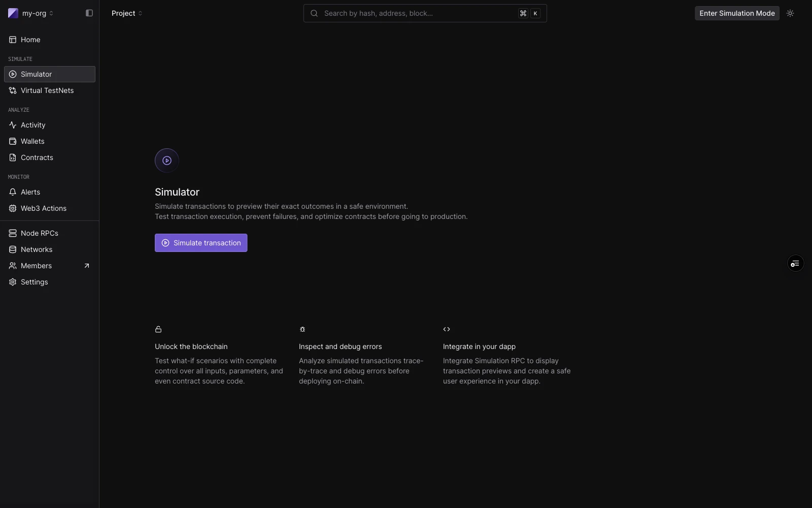Click the Home layout icon
The width and height of the screenshot is (812, 508).
(x=13, y=40)
